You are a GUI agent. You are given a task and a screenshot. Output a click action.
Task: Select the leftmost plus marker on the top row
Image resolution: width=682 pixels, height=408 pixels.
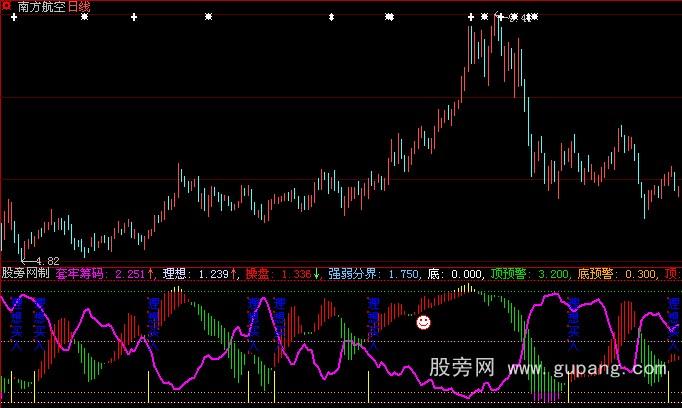16,17
